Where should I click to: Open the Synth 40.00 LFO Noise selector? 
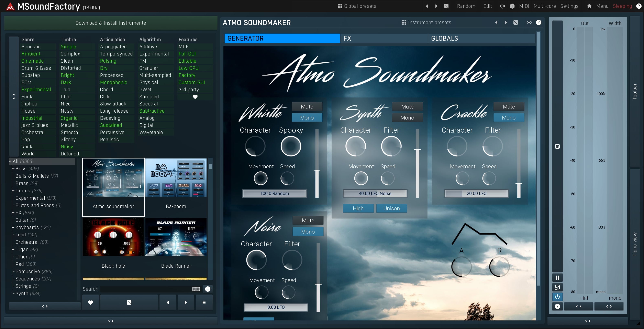click(375, 193)
